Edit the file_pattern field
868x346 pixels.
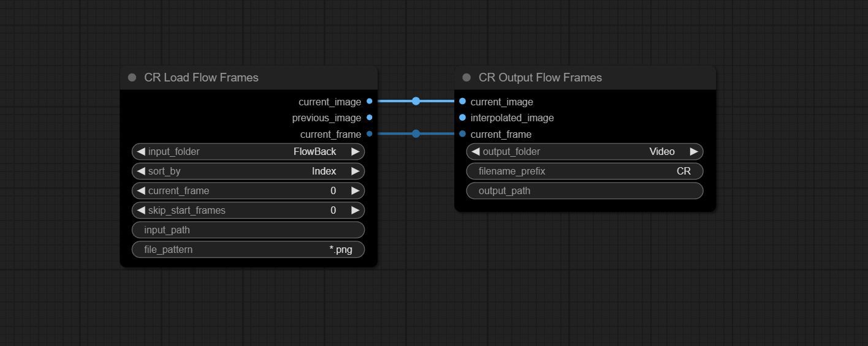pyautogui.click(x=248, y=249)
